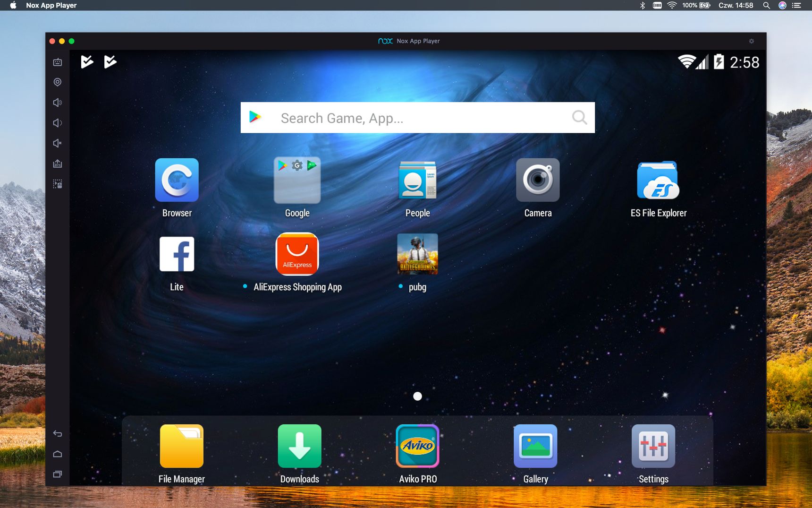Click the Google Play logo in search bar
Image resolution: width=812 pixels, height=508 pixels.
pyautogui.click(x=255, y=117)
